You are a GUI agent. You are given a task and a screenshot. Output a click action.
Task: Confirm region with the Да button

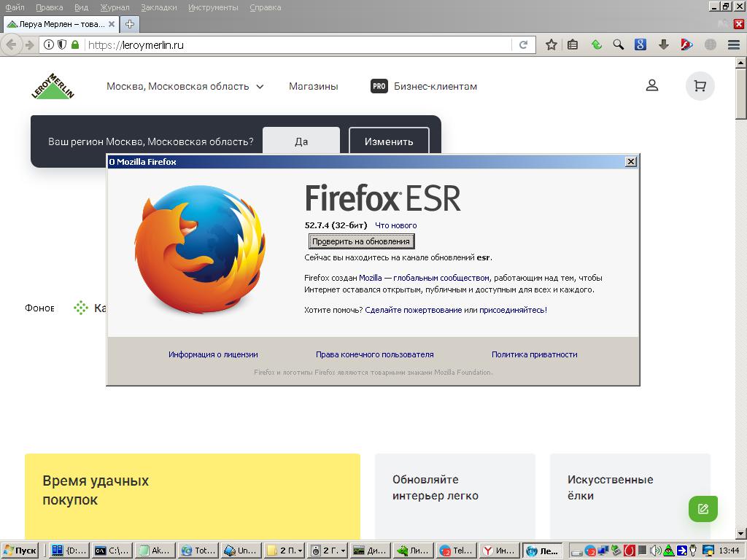(301, 141)
